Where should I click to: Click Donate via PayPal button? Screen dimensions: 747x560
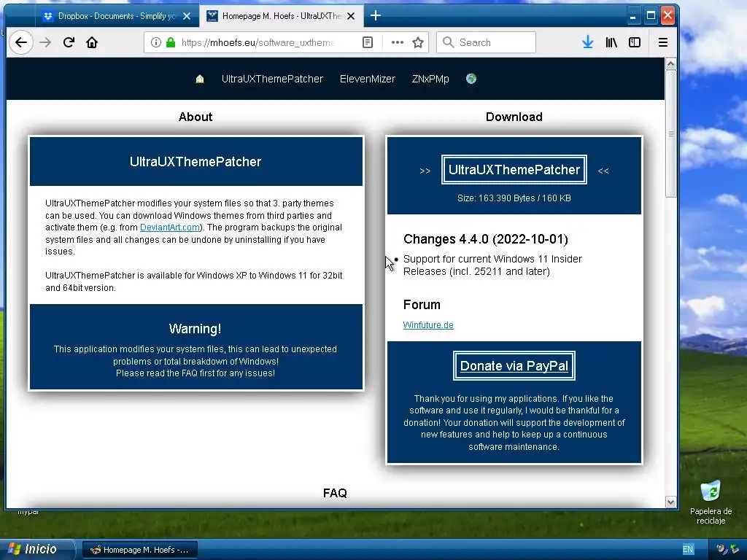click(x=514, y=366)
